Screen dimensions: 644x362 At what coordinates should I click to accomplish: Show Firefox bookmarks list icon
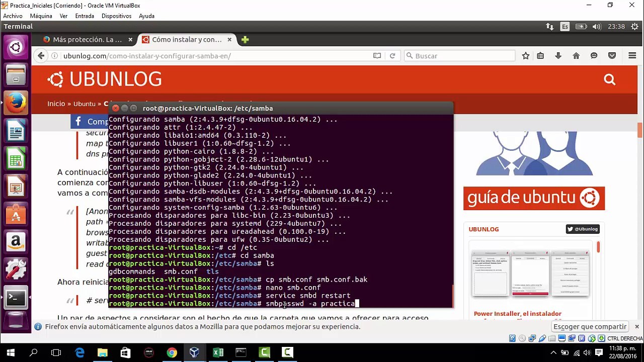tap(540, 56)
